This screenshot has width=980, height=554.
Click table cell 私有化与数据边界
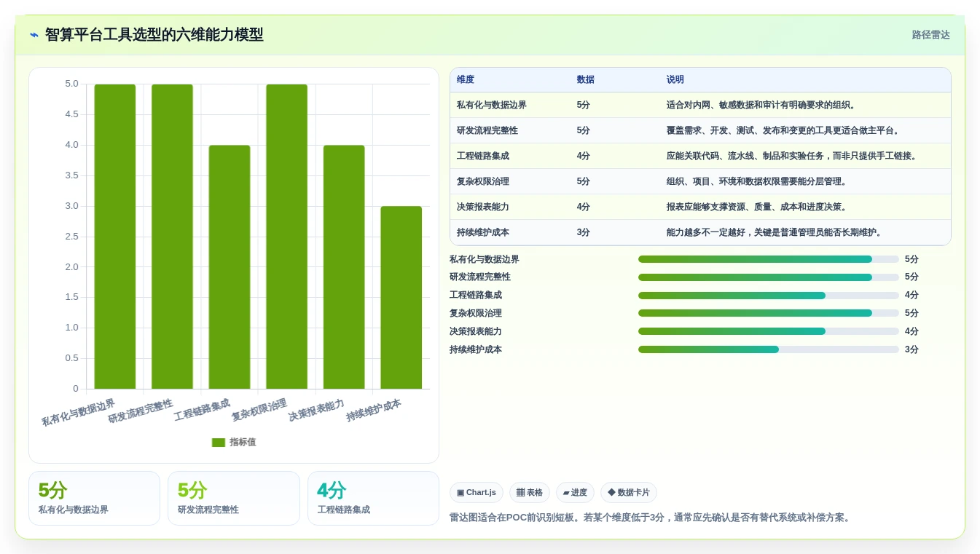coord(492,105)
